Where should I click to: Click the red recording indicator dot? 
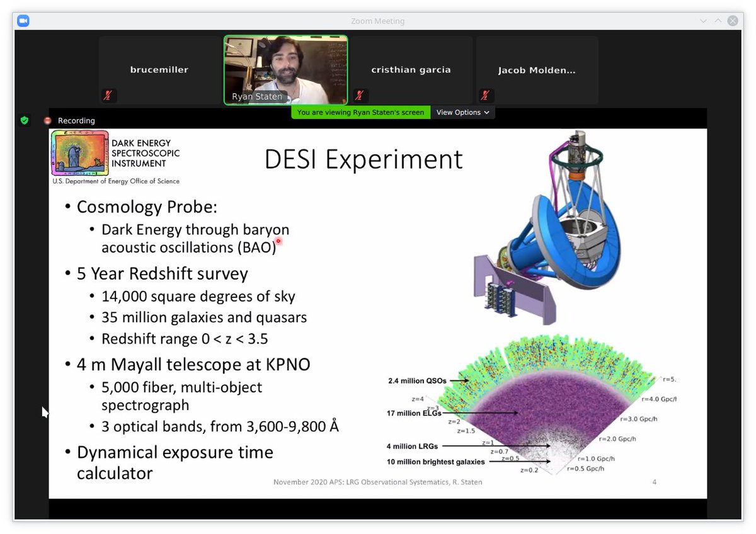coord(47,120)
